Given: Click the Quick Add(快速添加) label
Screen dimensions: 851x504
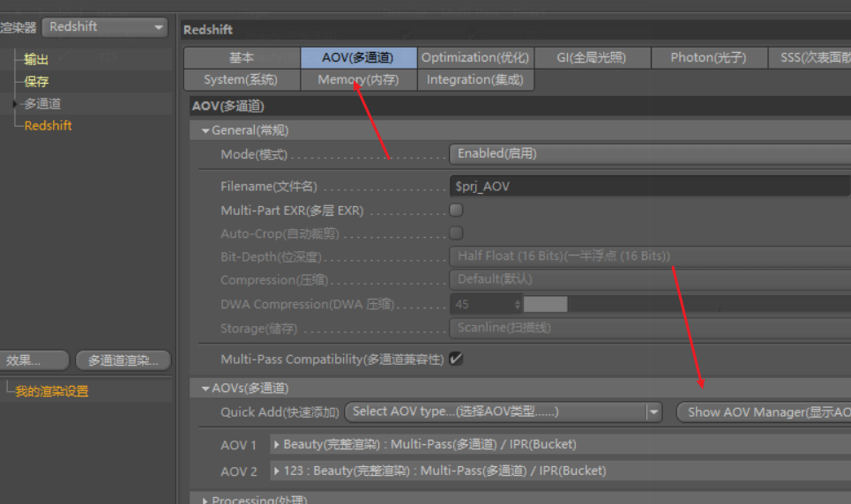Looking at the screenshot, I should tap(280, 412).
